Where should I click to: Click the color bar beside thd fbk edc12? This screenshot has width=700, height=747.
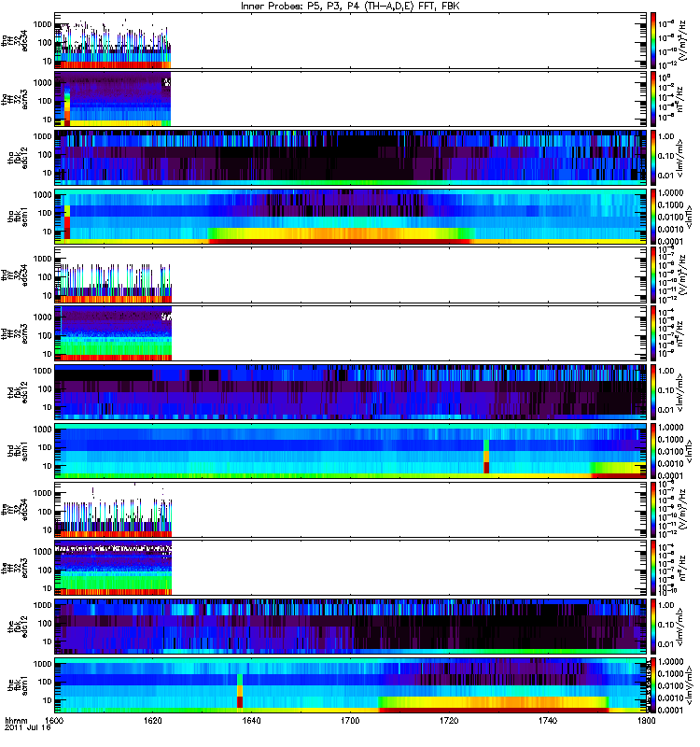tap(653, 392)
